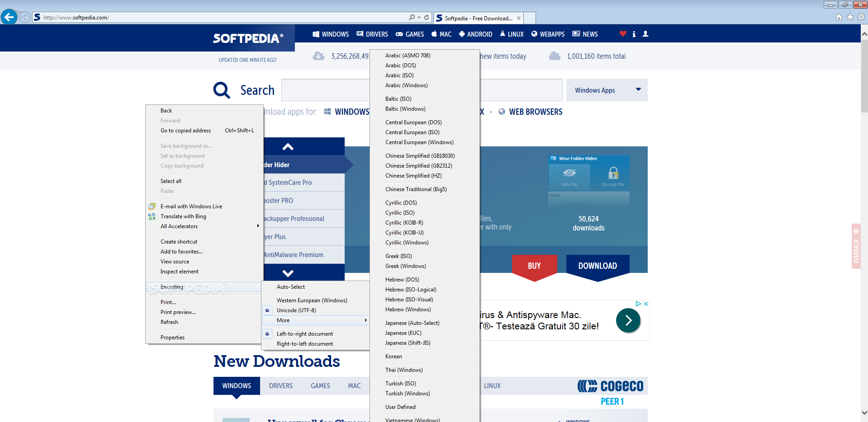Viewport: 868px width, 422px height.
Task: Click the browser Back arrow button
Action: pos(9,17)
